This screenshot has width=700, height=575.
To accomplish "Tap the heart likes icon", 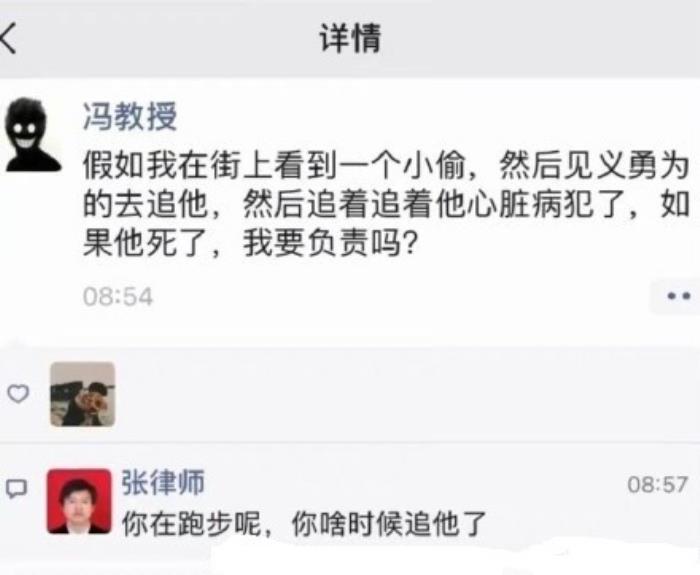I will [18, 394].
